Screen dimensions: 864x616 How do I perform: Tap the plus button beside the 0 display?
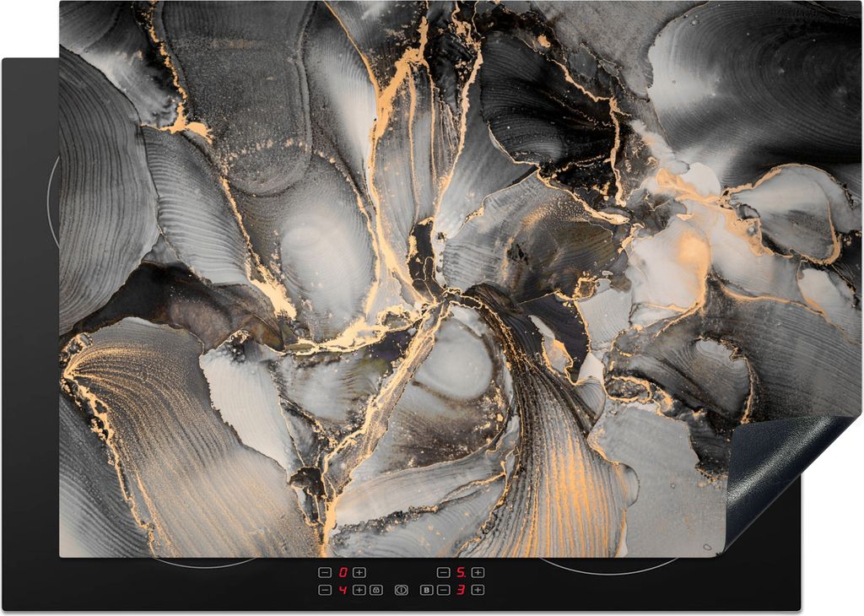click(359, 572)
